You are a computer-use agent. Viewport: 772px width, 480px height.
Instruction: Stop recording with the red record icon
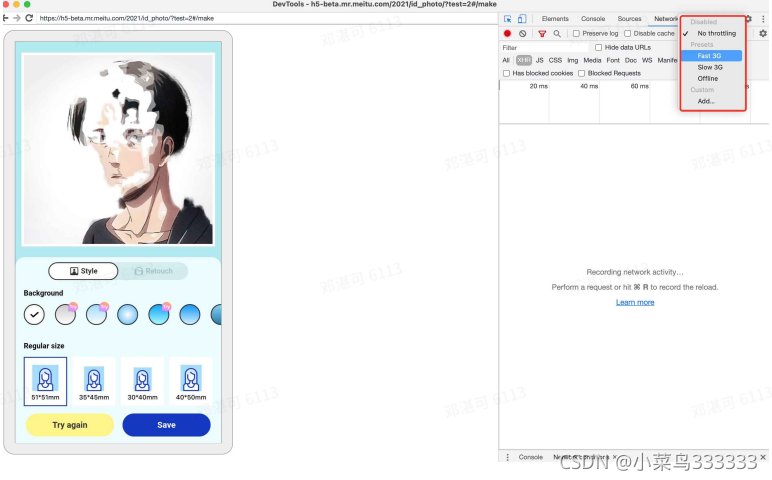507,33
